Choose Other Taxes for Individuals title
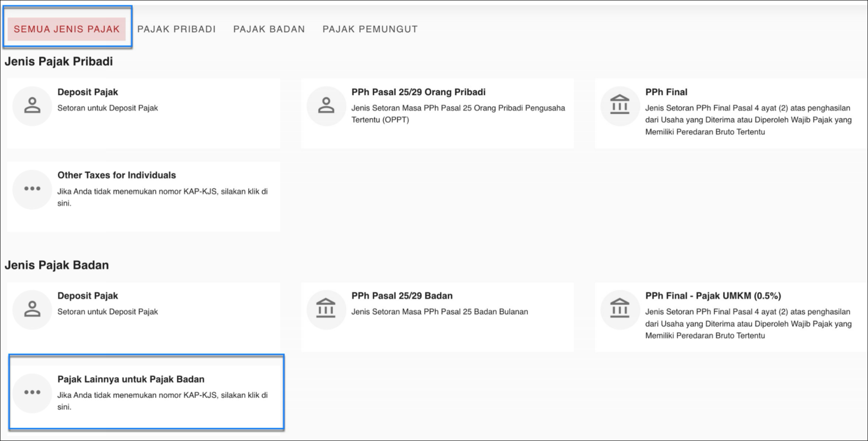The image size is (868, 441). [117, 175]
